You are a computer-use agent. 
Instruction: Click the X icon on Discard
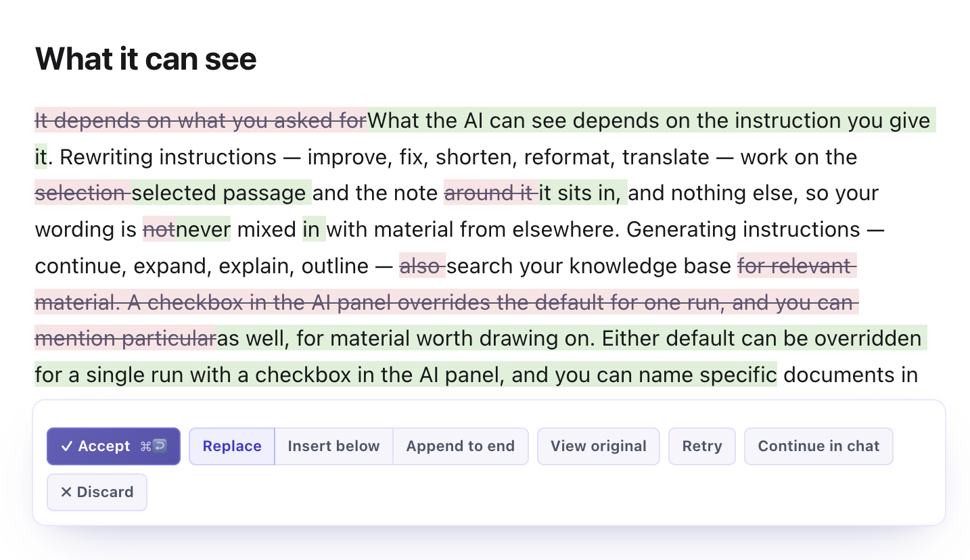[x=66, y=492]
